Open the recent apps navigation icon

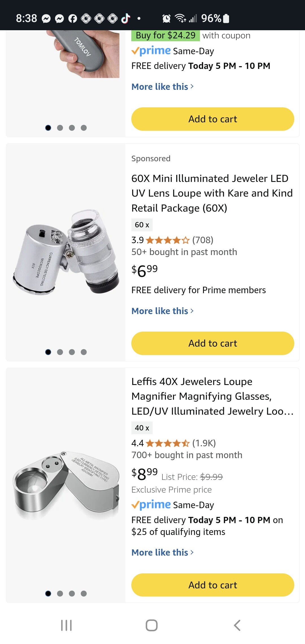tap(66, 625)
